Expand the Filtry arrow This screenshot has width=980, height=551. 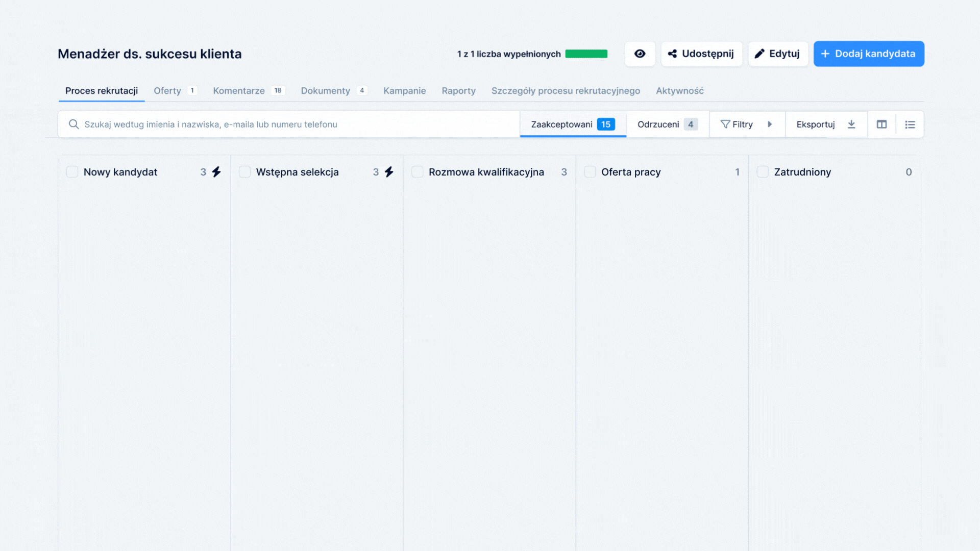coord(770,124)
